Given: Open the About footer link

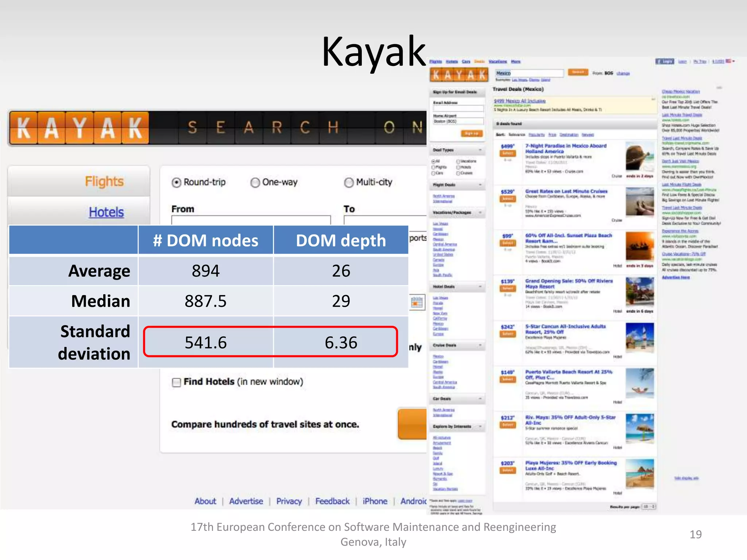Looking at the screenshot, I should pos(205,501).
